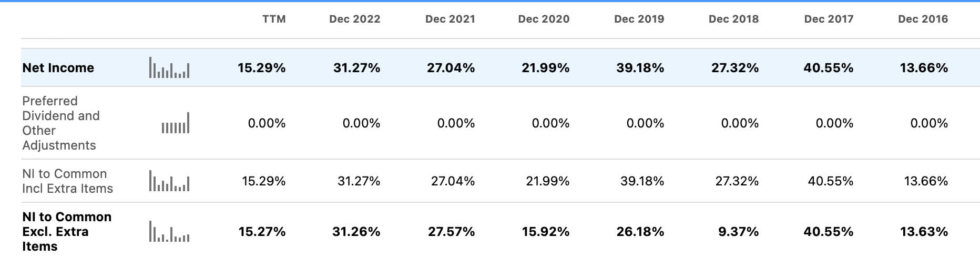Click the Dec 2021 column header
This screenshot has height=256, width=980.
[450, 19]
